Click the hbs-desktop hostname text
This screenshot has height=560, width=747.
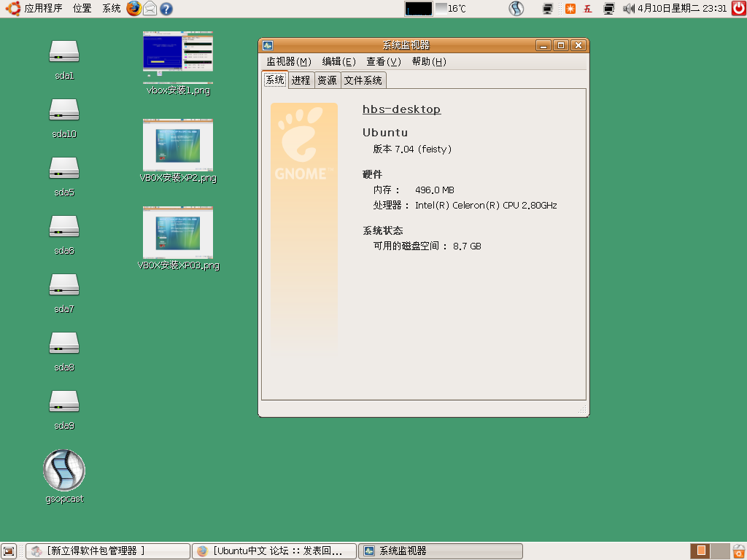(402, 109)
